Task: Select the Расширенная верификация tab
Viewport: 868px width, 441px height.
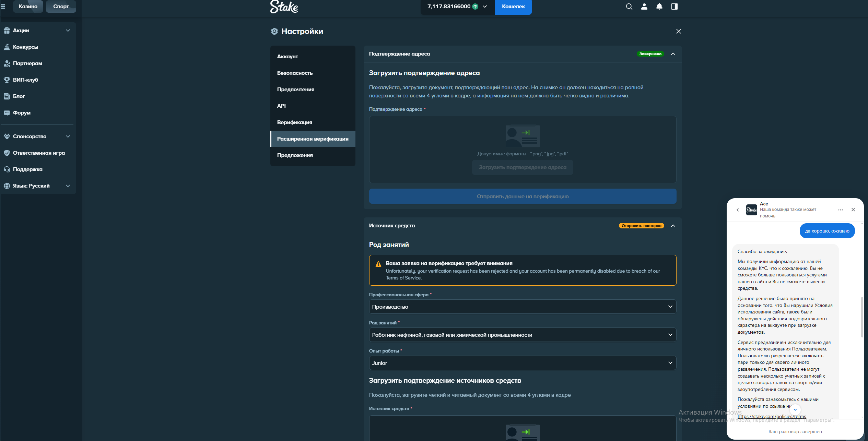Action: [x=313, y=139]
